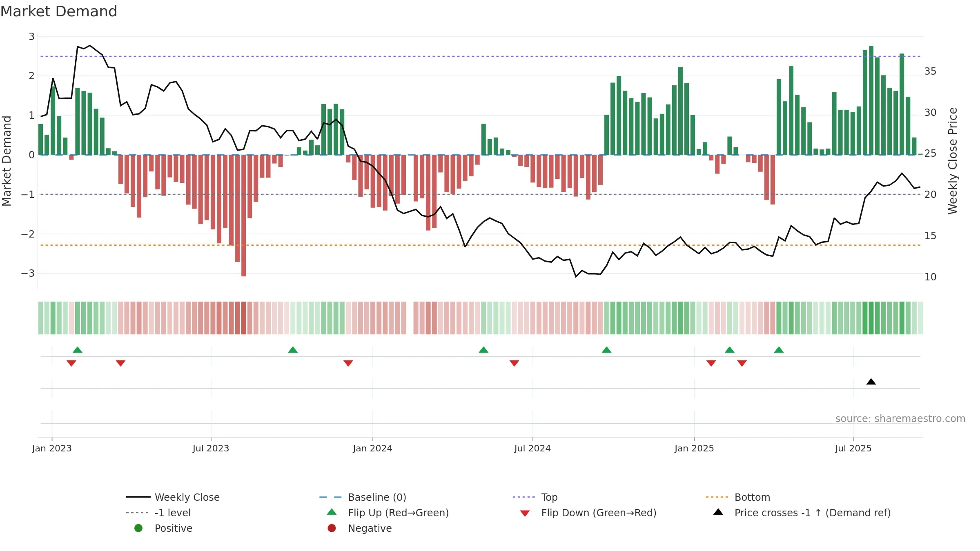
Task: Click the Price crosses -1 legend label
Action: [813, 513]
